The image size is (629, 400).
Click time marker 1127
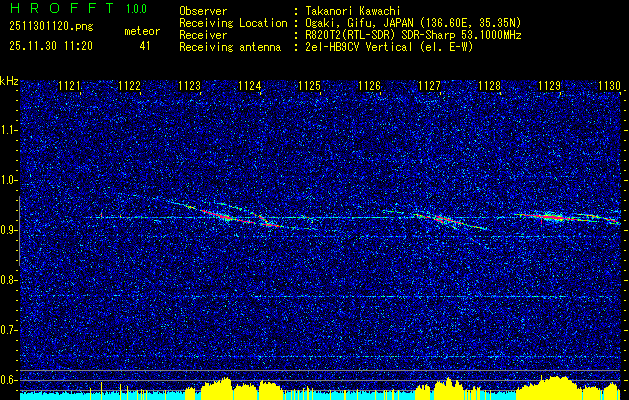(429, 86)
